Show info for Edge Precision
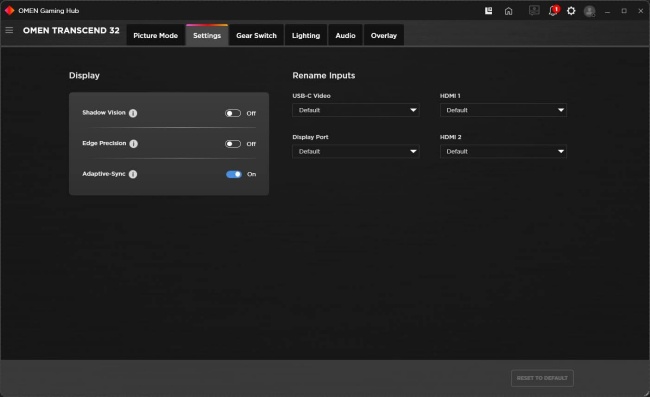 point(133,144)
